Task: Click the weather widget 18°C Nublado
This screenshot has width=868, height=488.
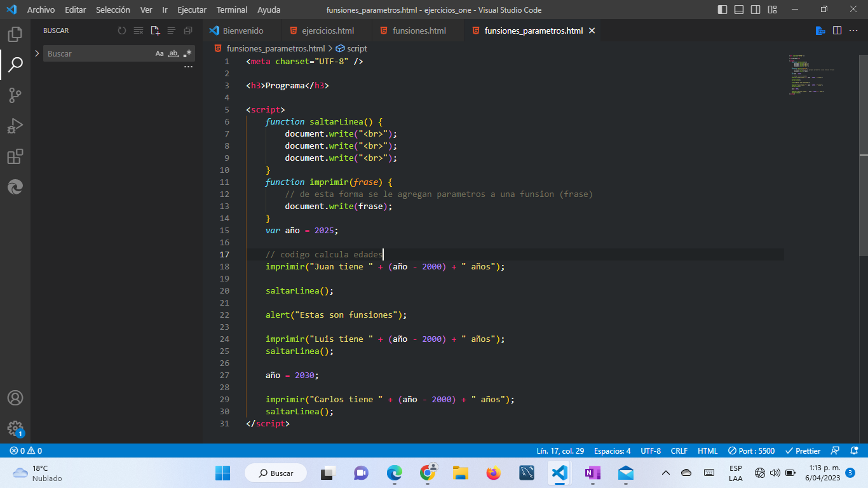Action: pyautogui.click(x=38, y=473)
